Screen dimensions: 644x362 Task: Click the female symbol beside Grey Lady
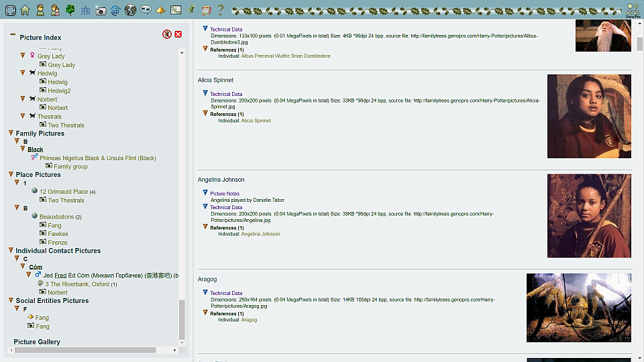pyautogui.click(x=32, y=56)
